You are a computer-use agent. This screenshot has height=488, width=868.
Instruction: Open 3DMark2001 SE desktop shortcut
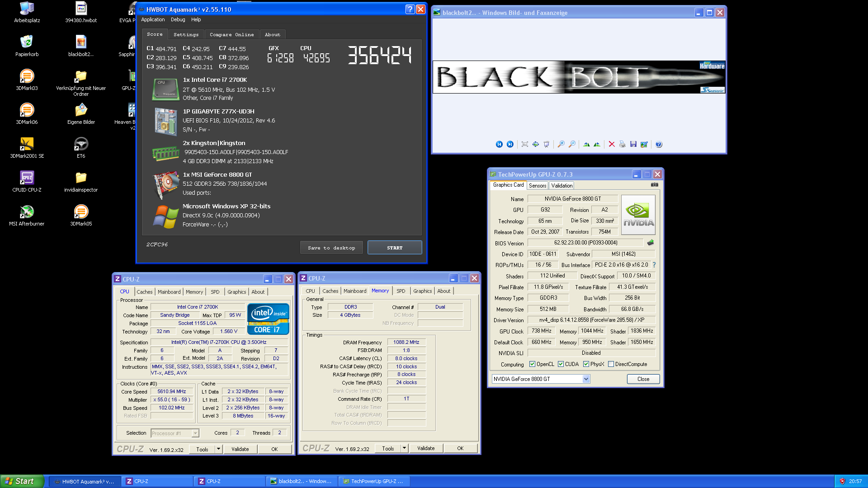click(x=27, y=147)
